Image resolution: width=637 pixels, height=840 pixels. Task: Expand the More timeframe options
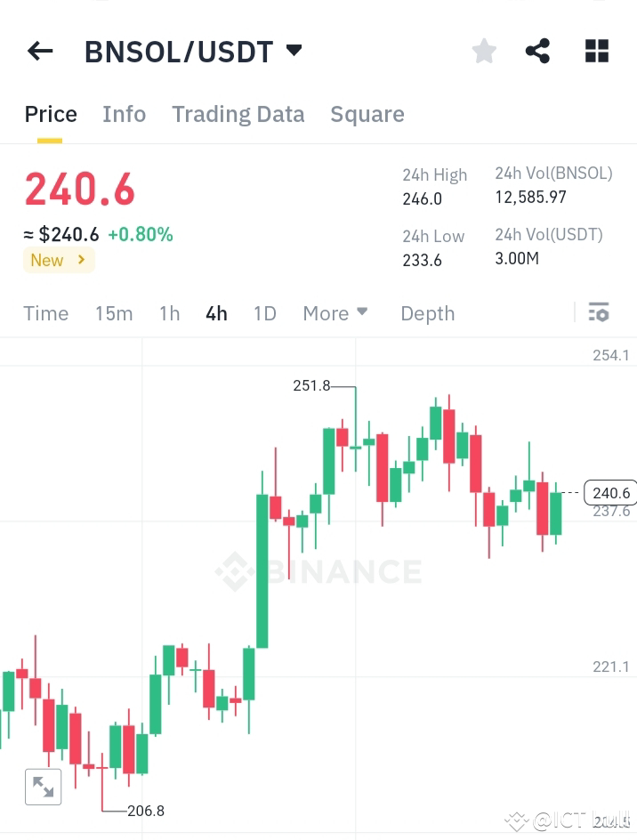335,313
